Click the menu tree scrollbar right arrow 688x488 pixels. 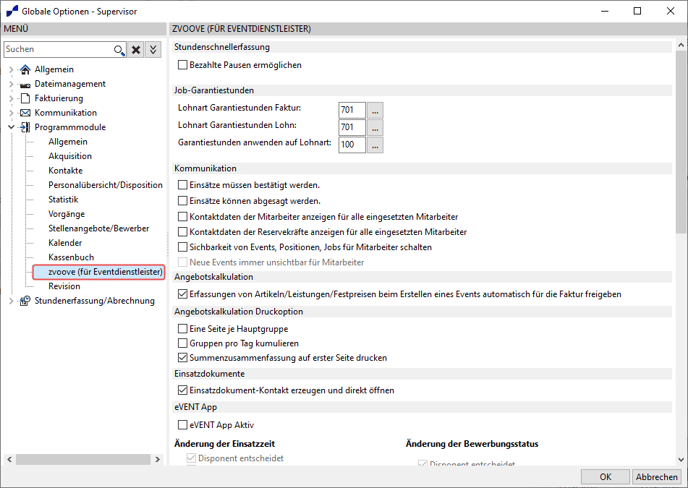coord(158,459)
